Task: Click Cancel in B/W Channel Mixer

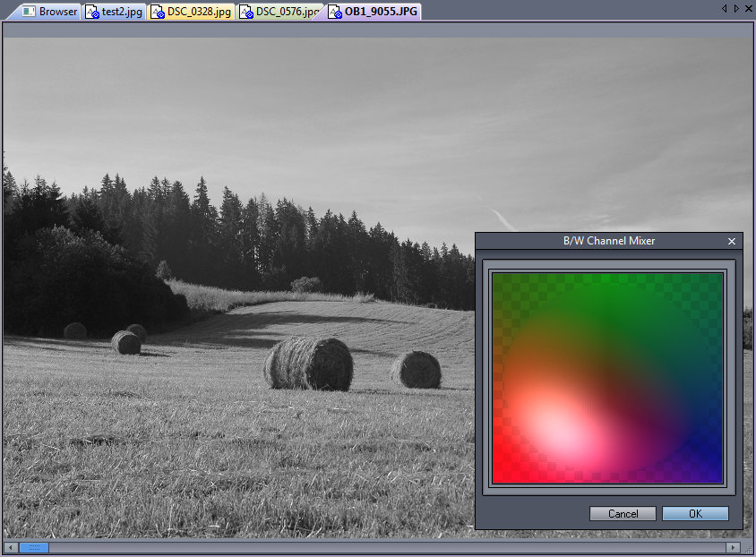Action: [623, 514]
